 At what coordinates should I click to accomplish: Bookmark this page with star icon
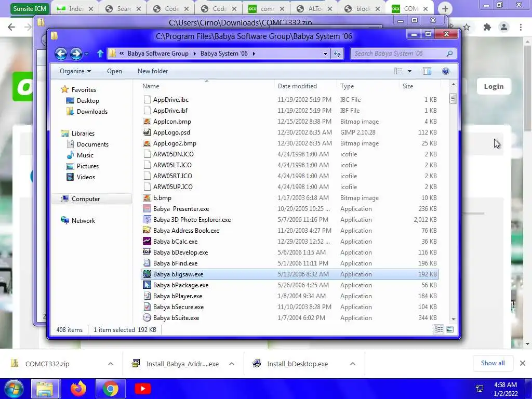click(467, 27)
